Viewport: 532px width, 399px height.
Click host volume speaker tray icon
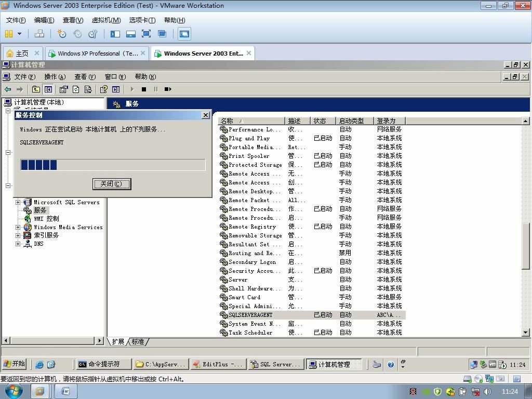click(x=487, y=392)
